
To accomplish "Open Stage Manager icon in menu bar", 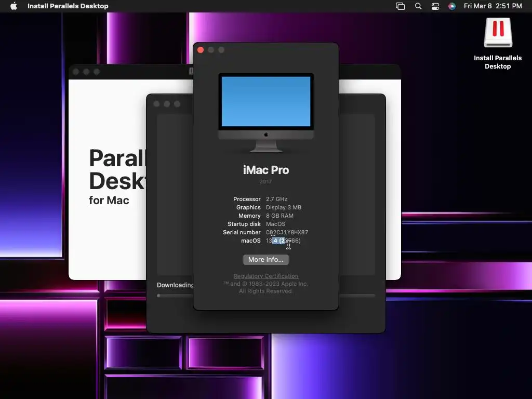I will (401, 6).
